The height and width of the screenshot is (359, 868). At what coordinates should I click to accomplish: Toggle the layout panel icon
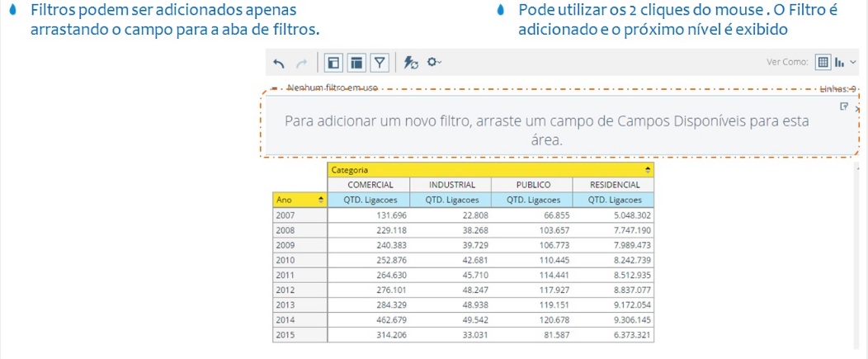(356, 62)
